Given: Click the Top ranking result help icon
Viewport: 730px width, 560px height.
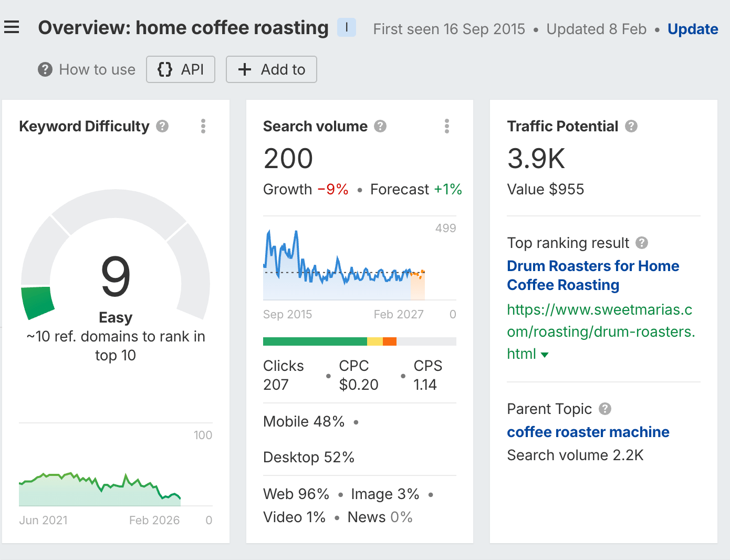Looking at the screenshot, I should pyautogui.click(x=642, y=243).
